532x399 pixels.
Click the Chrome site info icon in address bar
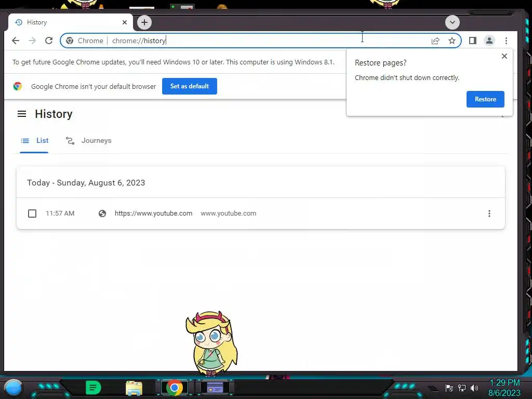tap(70, 41)
